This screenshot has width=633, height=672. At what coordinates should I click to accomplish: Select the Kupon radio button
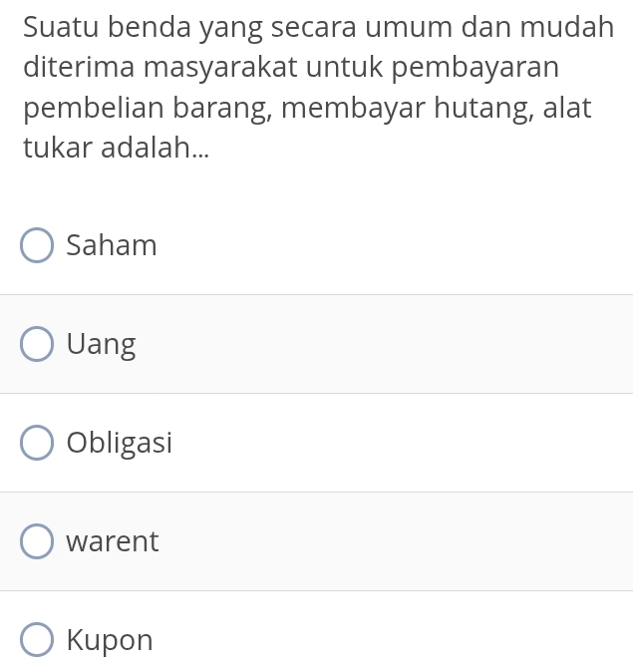click(x=38, y=640)
